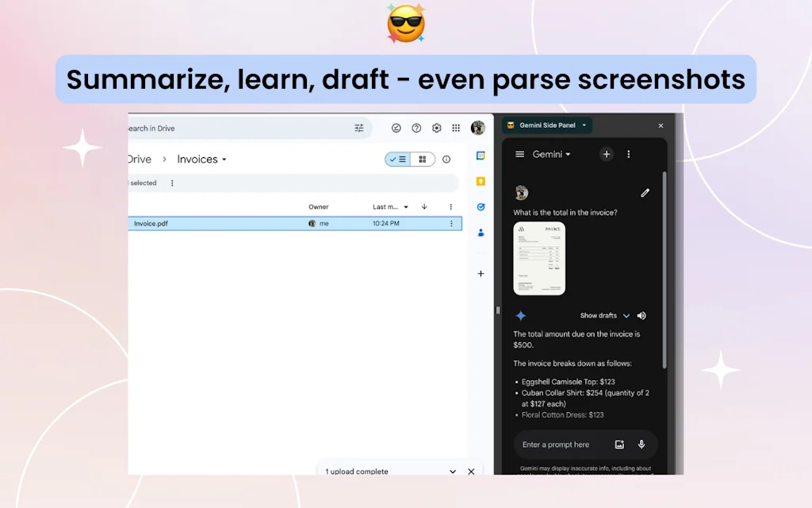Open the three-dot menu for Invoice.pdf
The image size is (812, 508).
coord(450,223)
